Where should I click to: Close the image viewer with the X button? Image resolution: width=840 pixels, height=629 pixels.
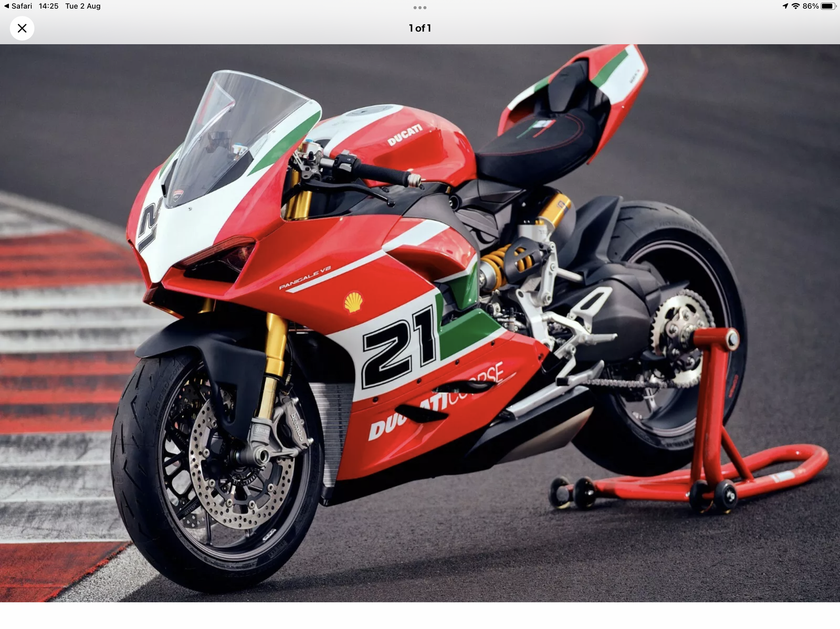coord(22,28)
